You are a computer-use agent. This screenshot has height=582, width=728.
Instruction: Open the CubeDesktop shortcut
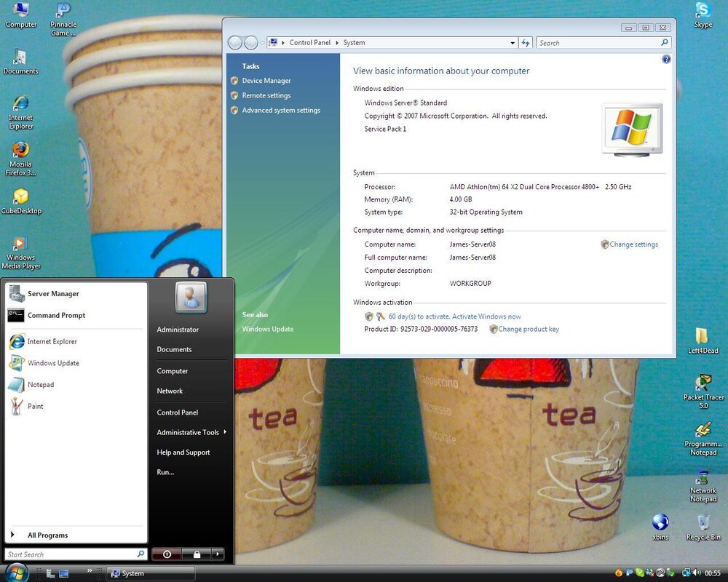pos(21,202)
